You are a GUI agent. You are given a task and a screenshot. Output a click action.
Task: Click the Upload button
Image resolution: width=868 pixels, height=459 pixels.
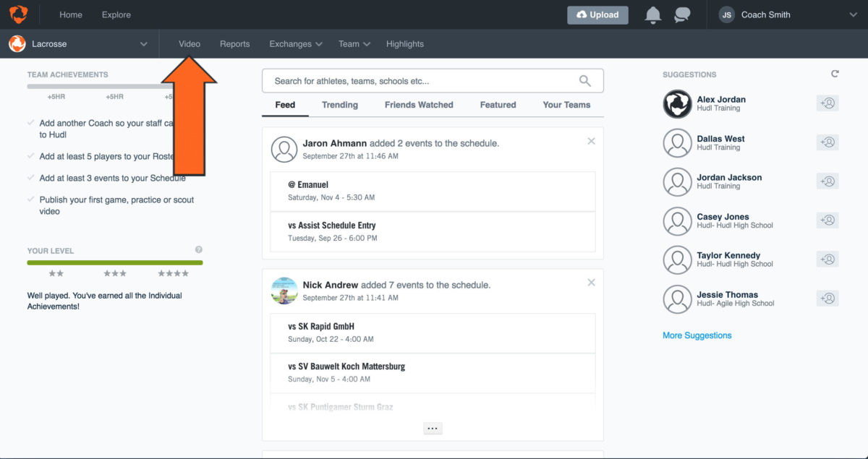[597, 15]
